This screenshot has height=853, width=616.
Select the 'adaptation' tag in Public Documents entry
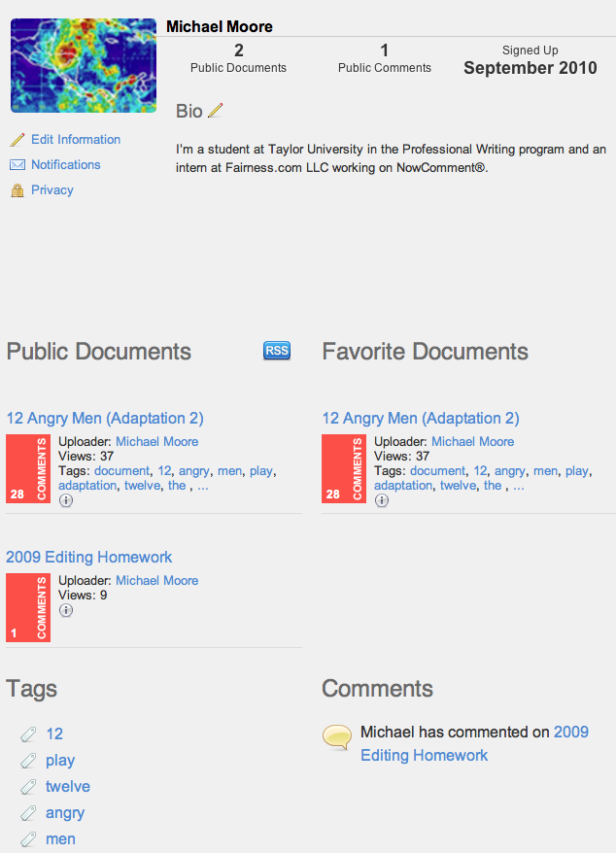[x=87, y=486]
